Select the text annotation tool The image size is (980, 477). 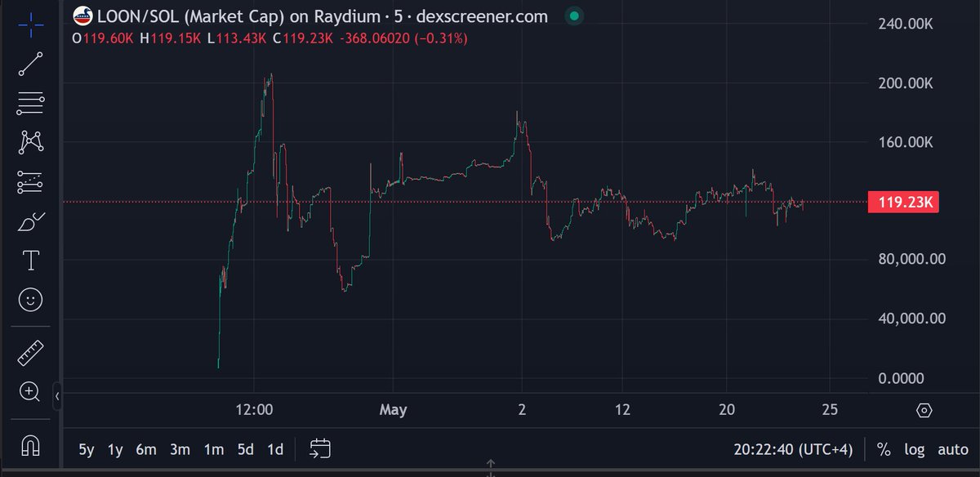tap(30, 261)
